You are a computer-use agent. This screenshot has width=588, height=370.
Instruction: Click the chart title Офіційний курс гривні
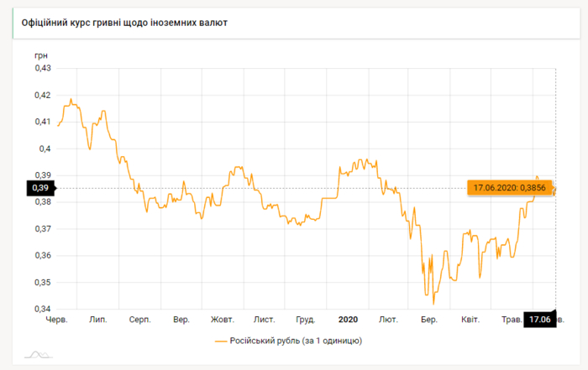click(x=123, y=23)
